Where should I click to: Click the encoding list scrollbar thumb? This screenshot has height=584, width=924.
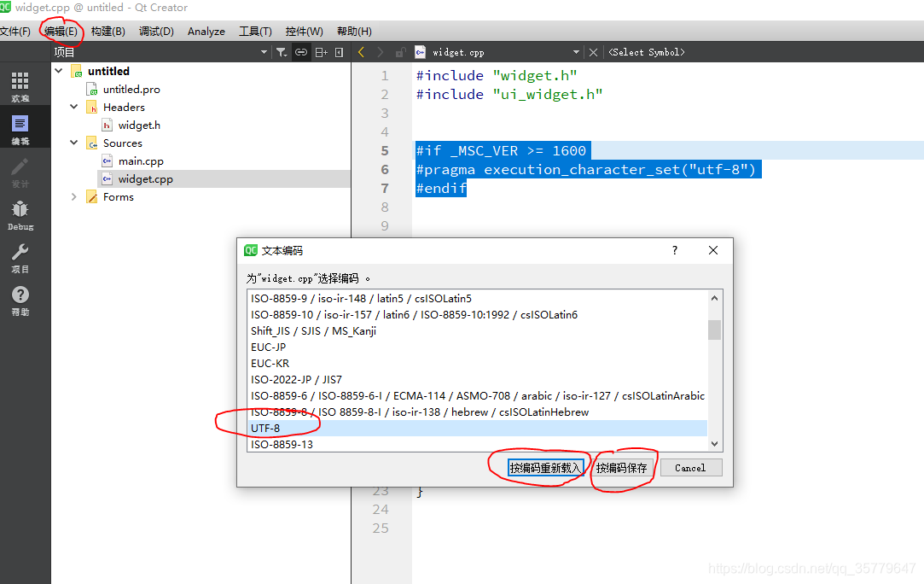pyautogui.click(x=715, y=330)
